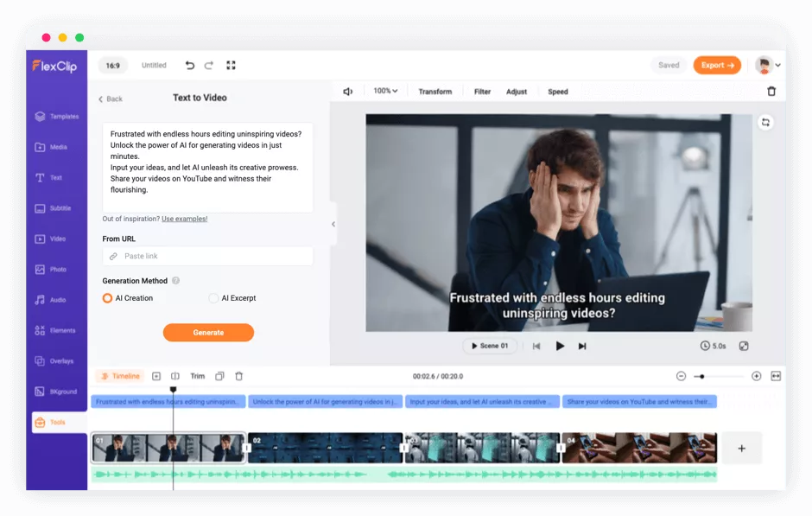Collapse the side panel using the arrow handle
The height and width of the screenshot is (516, 812).
333,225
